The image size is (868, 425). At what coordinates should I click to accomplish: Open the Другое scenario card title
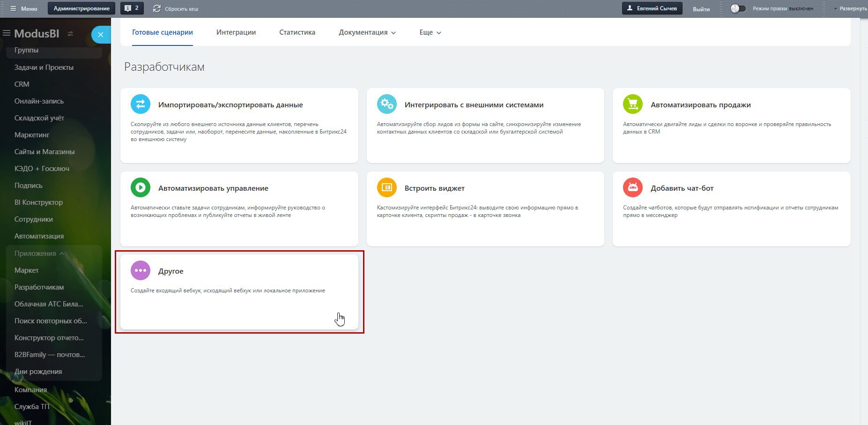[171, 271]
